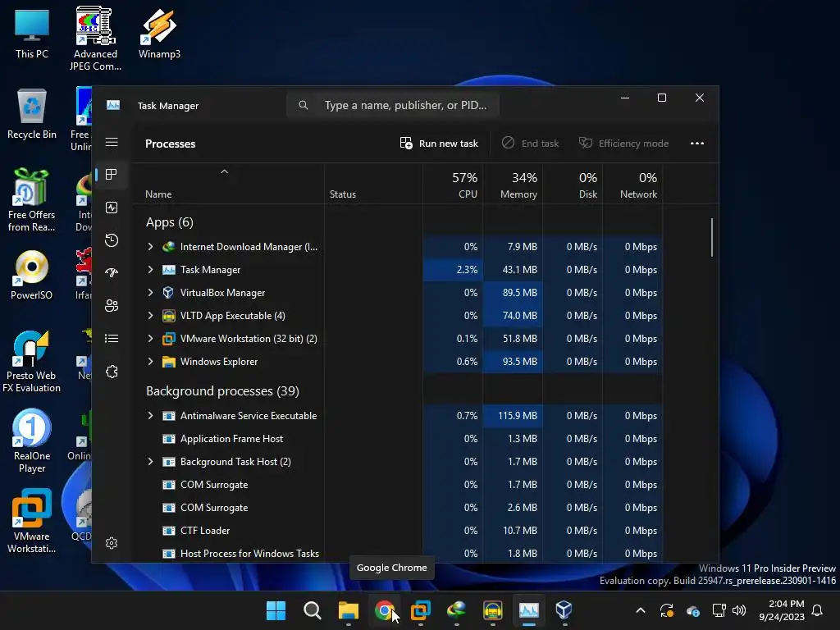
Task: Click the Windows Start button
Action: (276, 610)
